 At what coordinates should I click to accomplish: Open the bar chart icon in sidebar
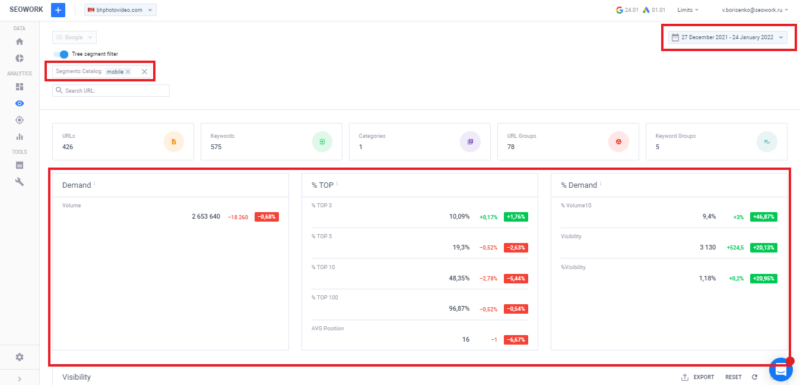[20, 137]
